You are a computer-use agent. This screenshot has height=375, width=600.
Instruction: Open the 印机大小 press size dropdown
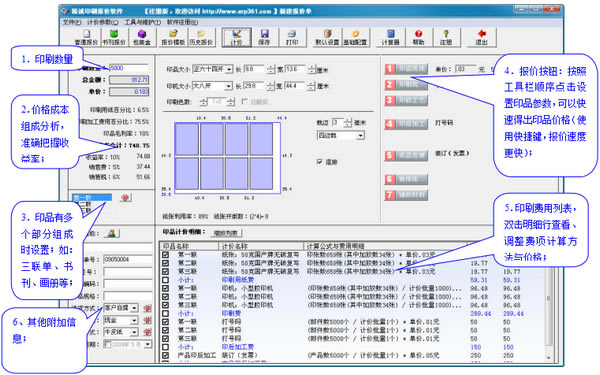pos(228,86)
